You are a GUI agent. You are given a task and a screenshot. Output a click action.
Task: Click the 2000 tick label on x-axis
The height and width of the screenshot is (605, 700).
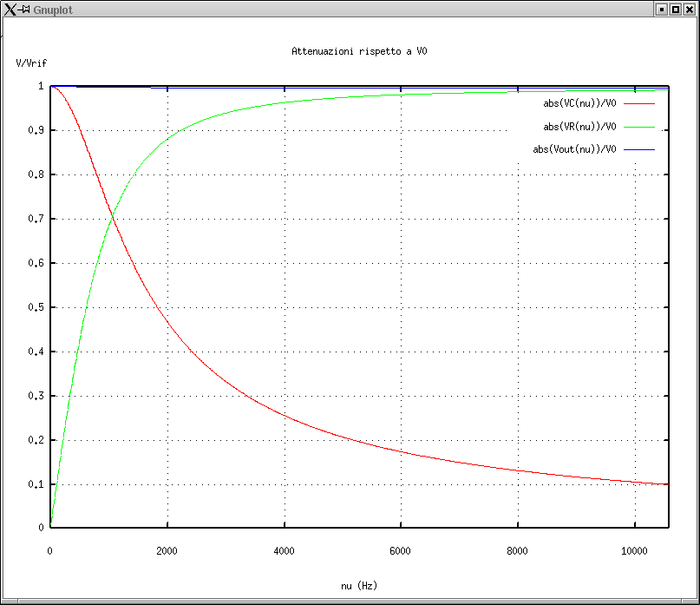[x=167, y=550]
